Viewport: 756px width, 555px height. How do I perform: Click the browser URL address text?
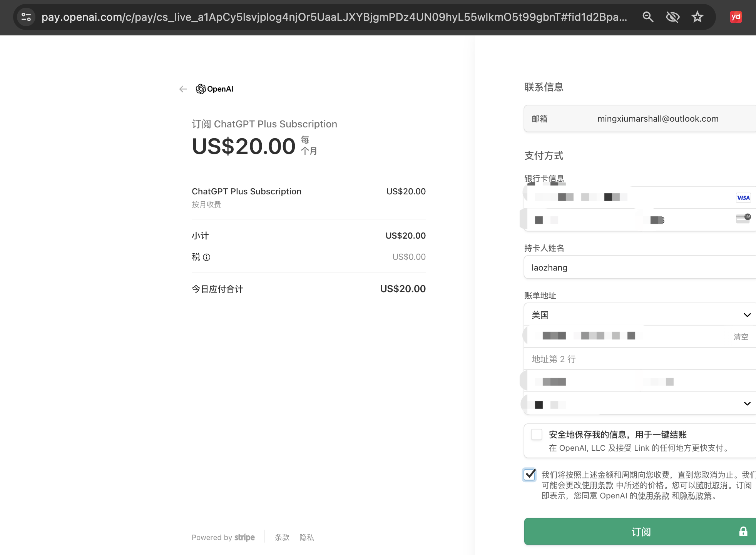pyautogui.click(x=334, y=17)
